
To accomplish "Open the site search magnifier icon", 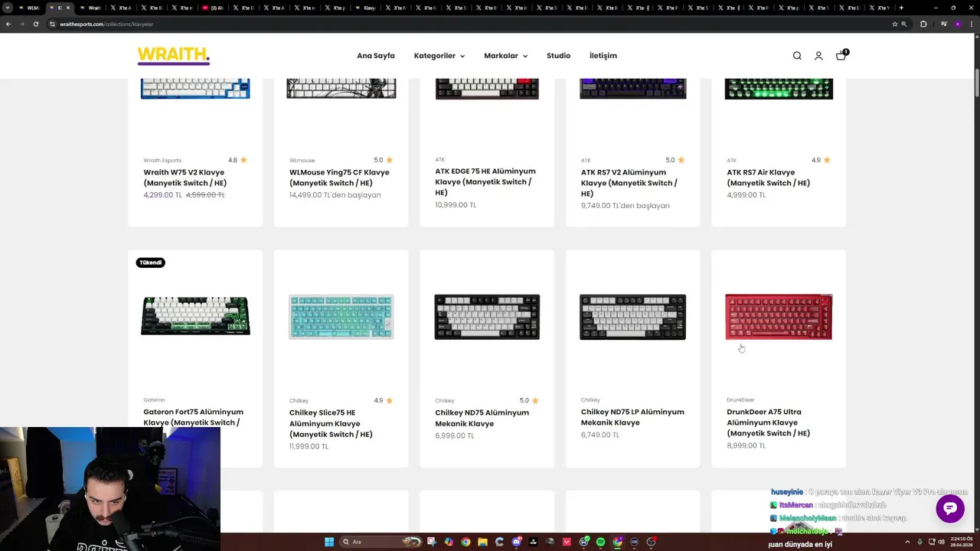I will point(797,56).
